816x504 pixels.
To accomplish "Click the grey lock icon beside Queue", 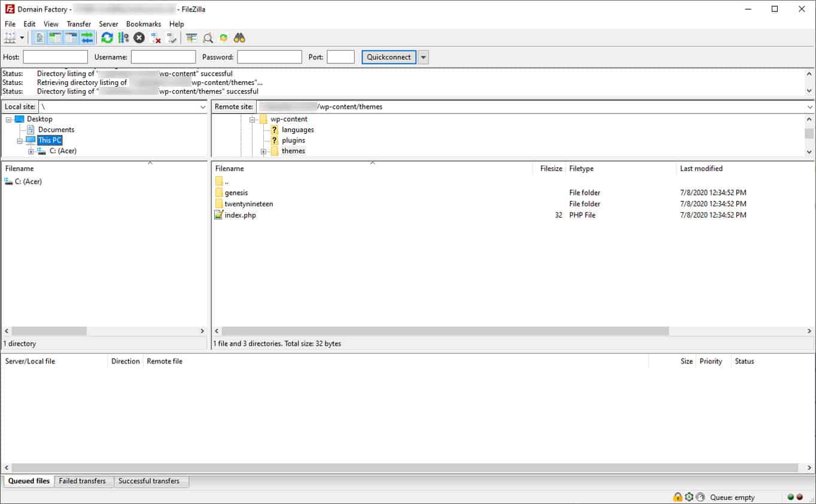I will [701, 497].
